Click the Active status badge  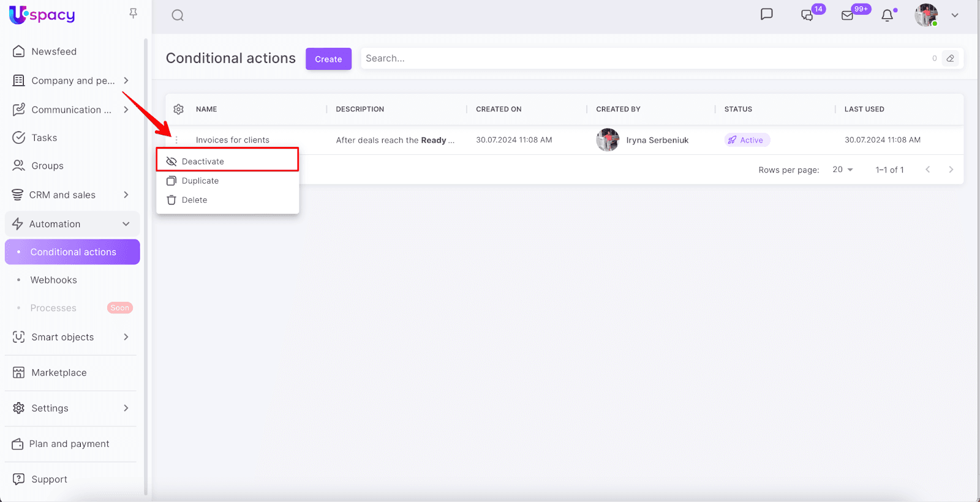(x=746, y=140)
